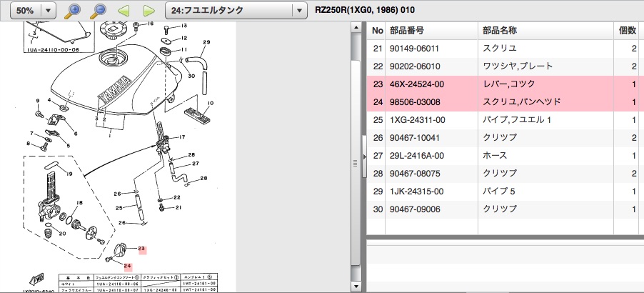This screenshot has height=293, width=644.
Task: Click the 個数 column header
Action: coord(627,31)
